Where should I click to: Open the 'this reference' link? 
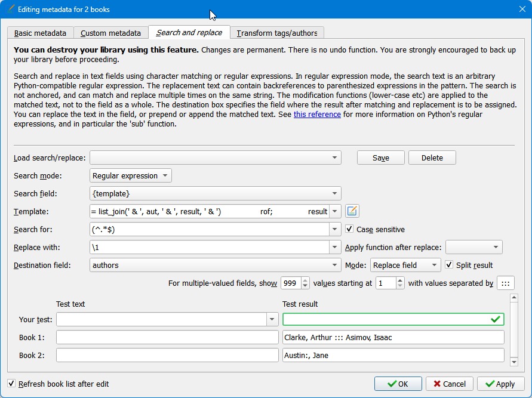[317, 115]
